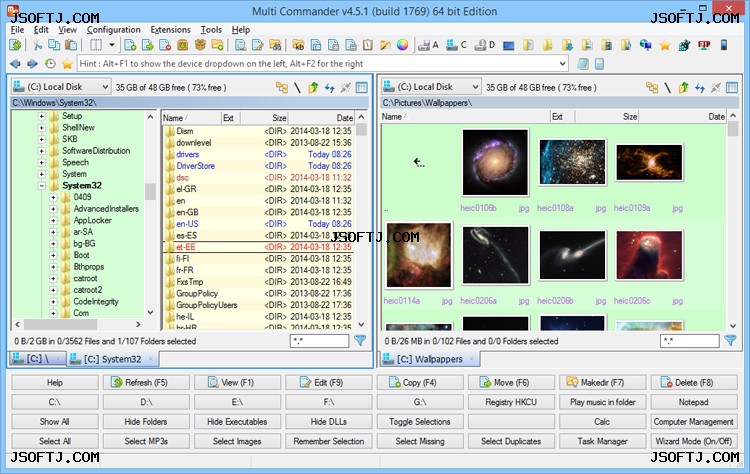Click the yellow star Favorites icon in top toolbar
Image resolution: width=750 pixels, height=474 pixels.
[665, 45]
